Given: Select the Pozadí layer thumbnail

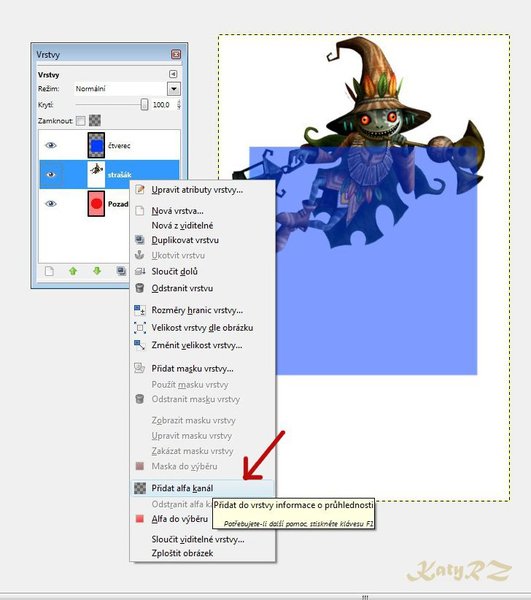Looking at the screenshot, I should [x=96, y=204].
